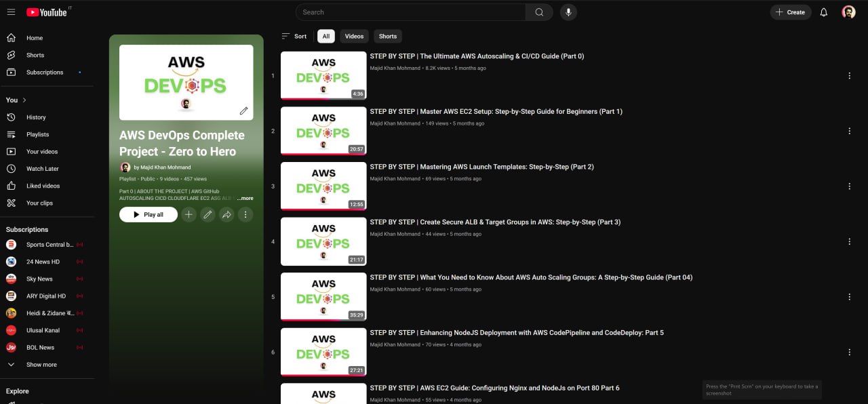Screen dimensions: 868x404
Task: Open three-dot menu for EC2 Setup Part 1
Action: click(849, 131)
